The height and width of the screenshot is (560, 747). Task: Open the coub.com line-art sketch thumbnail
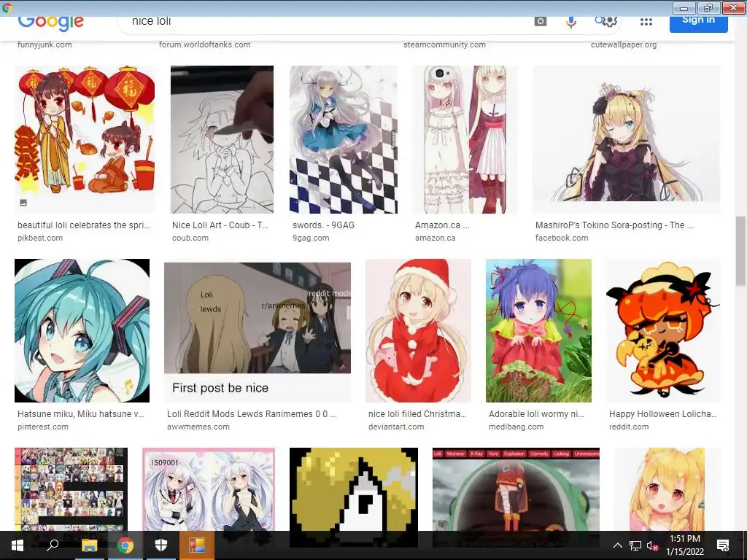click(x=222, y=139)
